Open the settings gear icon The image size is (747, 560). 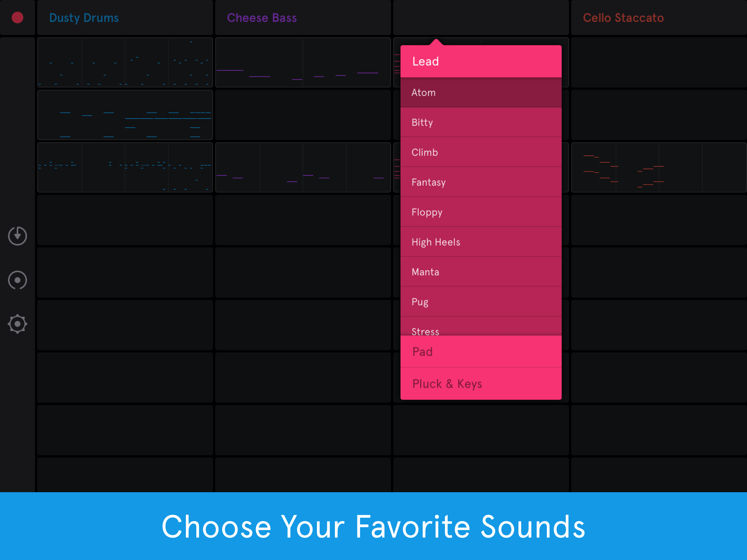pos(17,324)
